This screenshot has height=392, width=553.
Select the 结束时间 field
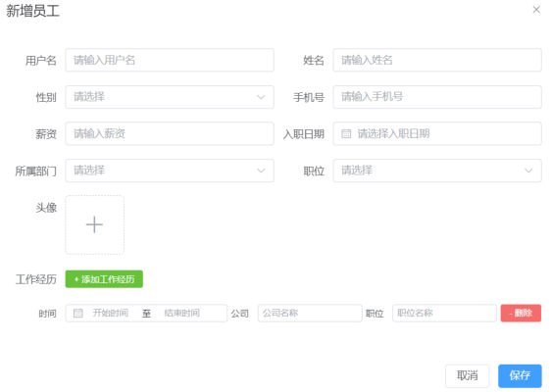coord(182,313)
